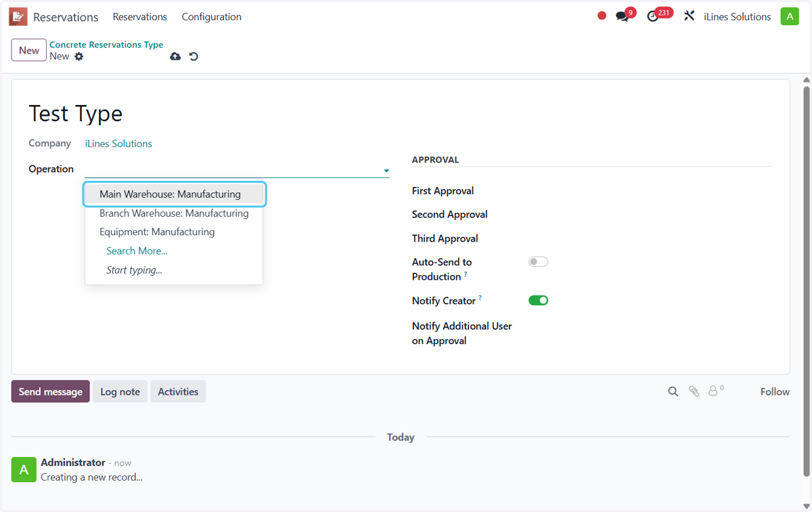Open the conversations messages icon
The height and width of the screenshot is (512, 812).
pos(622,16)
